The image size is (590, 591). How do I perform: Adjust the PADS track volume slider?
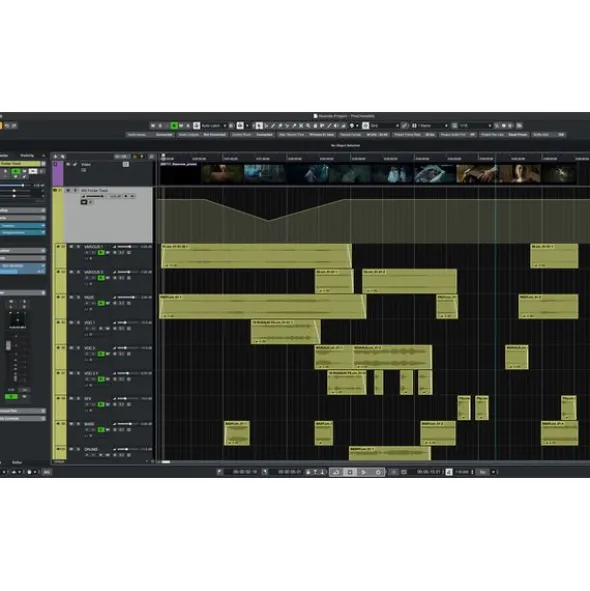[x=127, y=297]
